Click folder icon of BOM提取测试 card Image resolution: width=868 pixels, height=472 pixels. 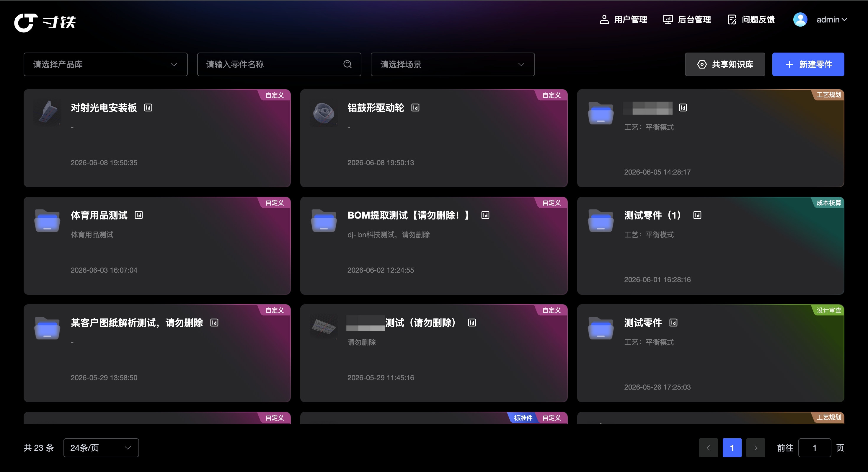pos(324,220)
